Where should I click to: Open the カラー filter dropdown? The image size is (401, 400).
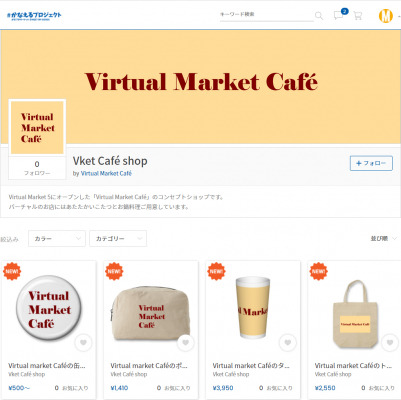(57, 239)
